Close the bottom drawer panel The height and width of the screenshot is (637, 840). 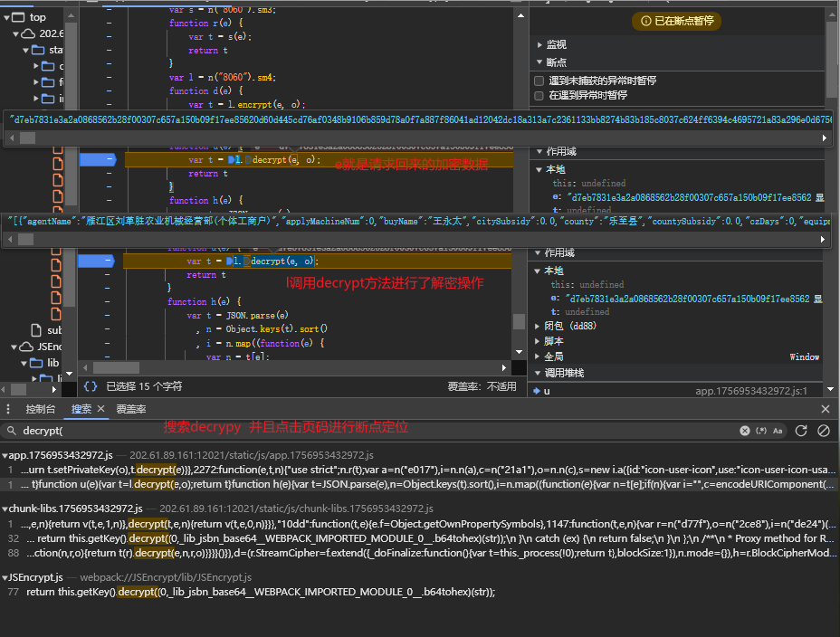(826, 409)
